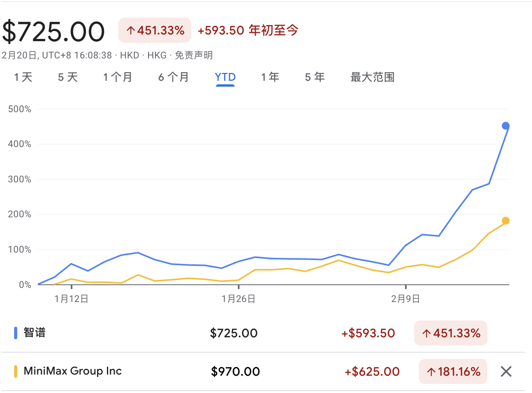Click the +593.50 年初至今 label
The image size is (532, 393).
tap(248, 31)
